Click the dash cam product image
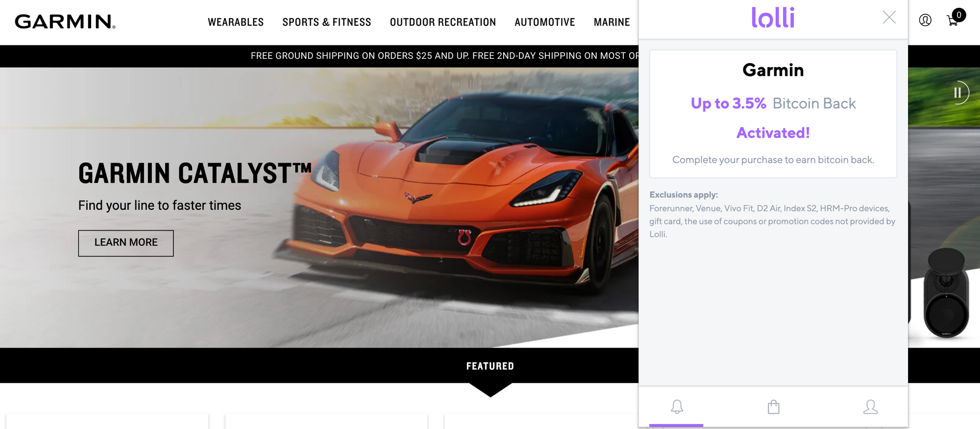This screenshot has height=429, width=980. tap(945, 293)
